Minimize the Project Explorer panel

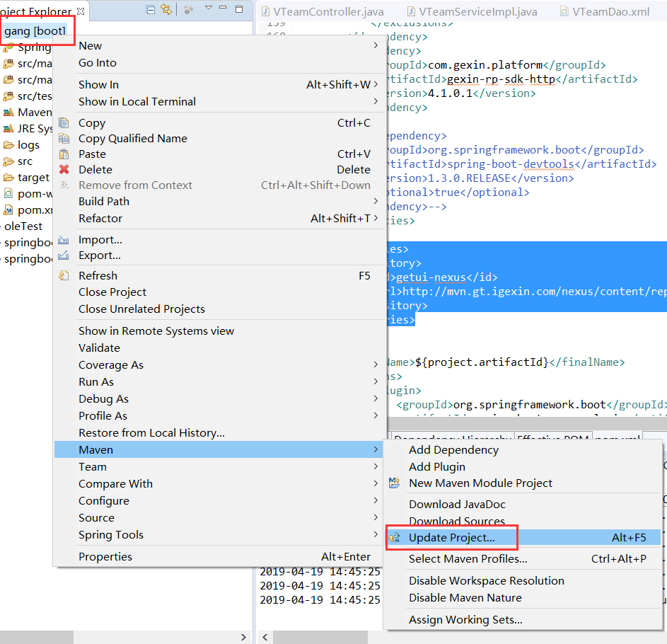click(223, 8)
